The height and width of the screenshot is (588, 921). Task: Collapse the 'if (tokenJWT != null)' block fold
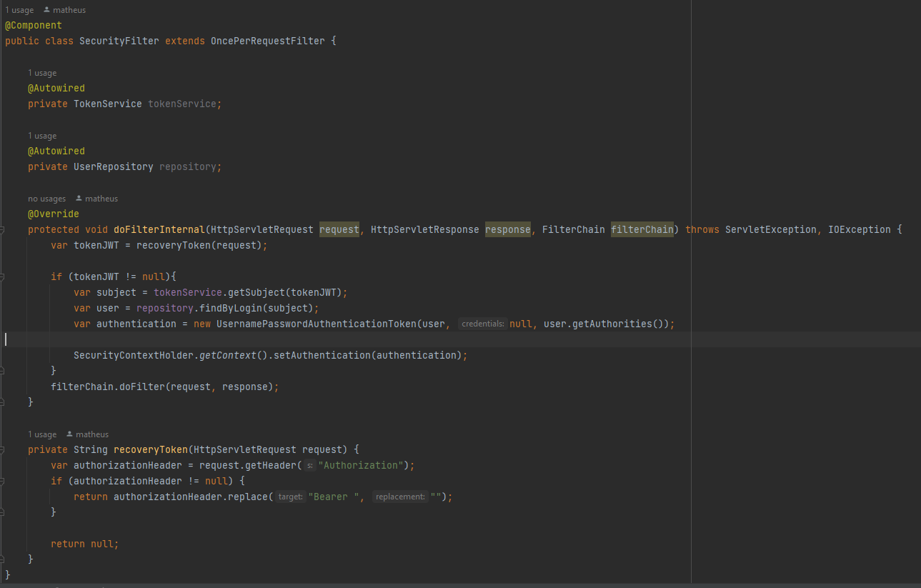pyautogui.click(x=2, y=276)
